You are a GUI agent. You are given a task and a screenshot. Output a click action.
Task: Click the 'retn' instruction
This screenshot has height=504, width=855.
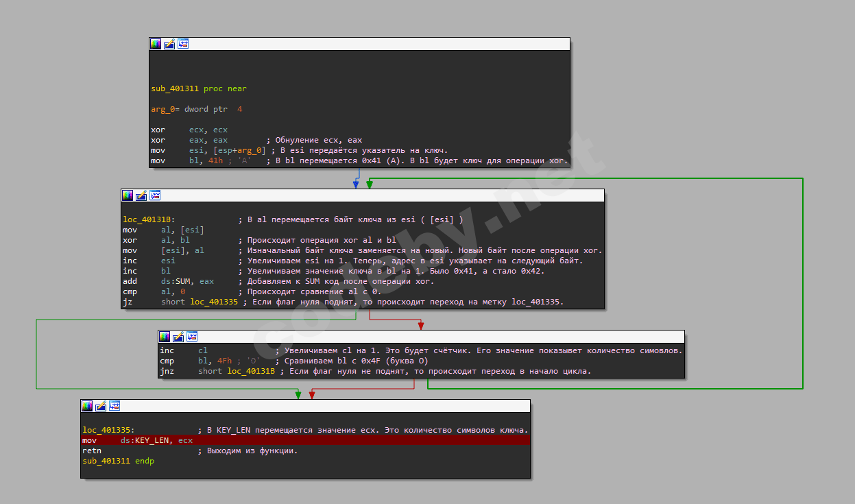91,451
